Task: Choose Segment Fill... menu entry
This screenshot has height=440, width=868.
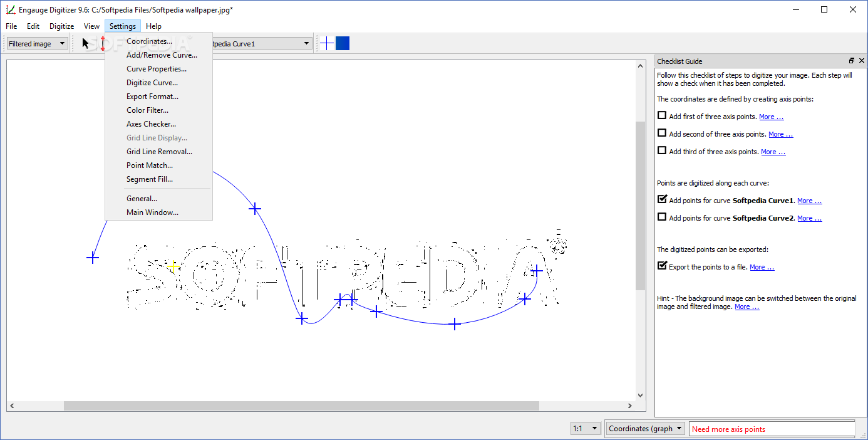Action: click(x=159, y=179)
